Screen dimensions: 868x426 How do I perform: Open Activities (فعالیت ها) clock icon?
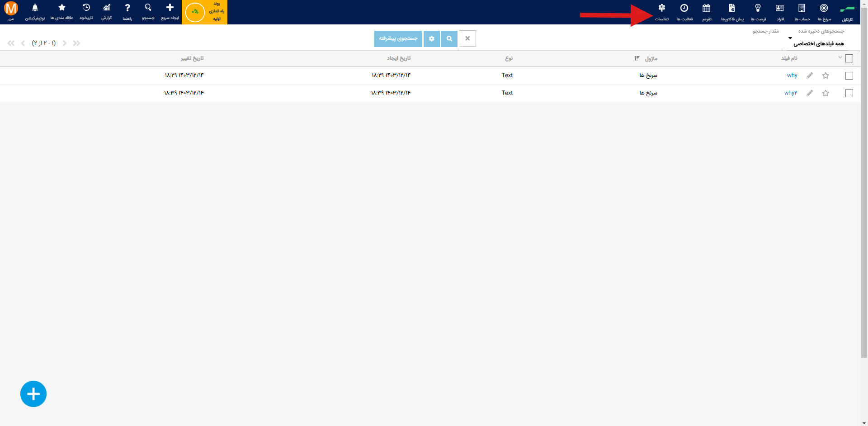[x=684, y=12]
